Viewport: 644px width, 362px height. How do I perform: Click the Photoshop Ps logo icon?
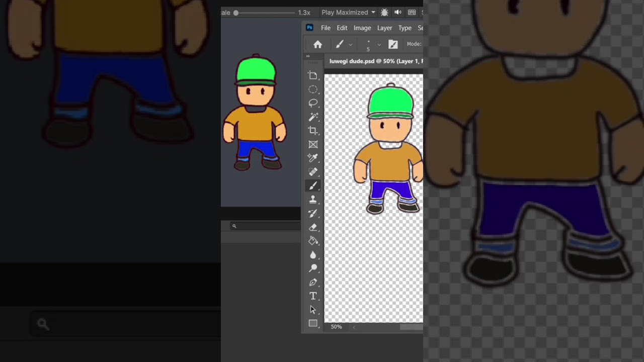coord(310,28)
